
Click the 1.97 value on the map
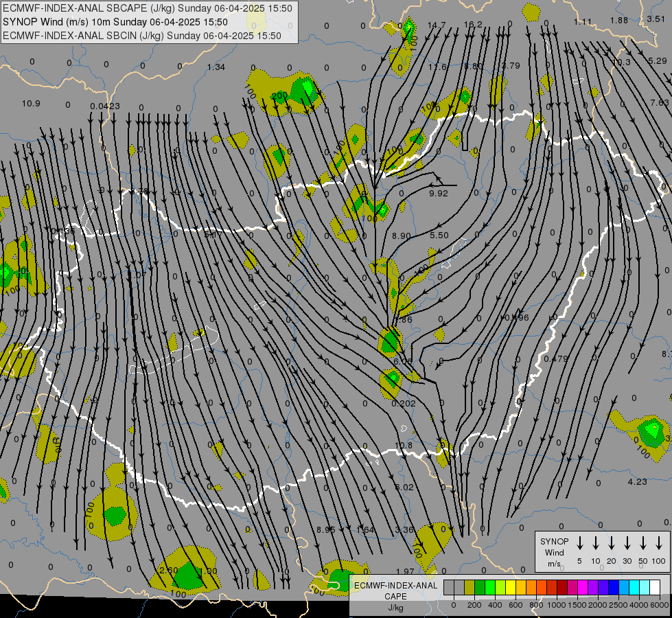[405, 571]
